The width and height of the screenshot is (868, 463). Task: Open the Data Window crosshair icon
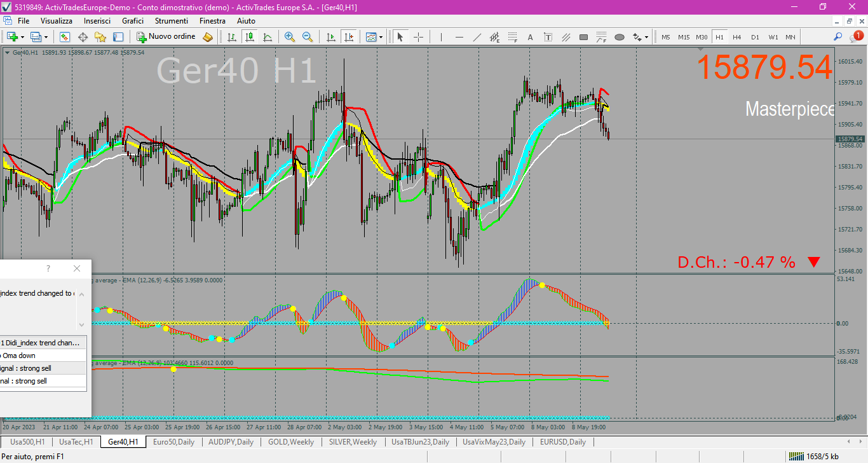click(83, 37)
